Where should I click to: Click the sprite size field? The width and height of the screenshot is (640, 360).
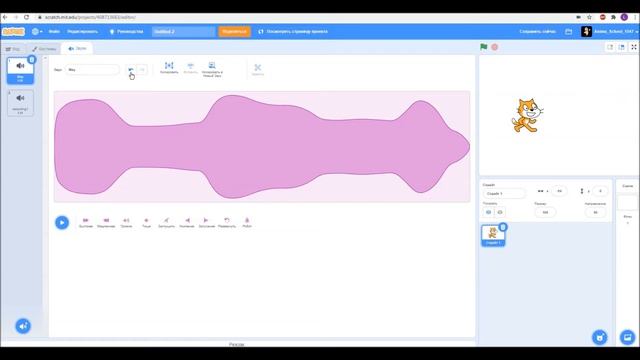tap(545, 212)
